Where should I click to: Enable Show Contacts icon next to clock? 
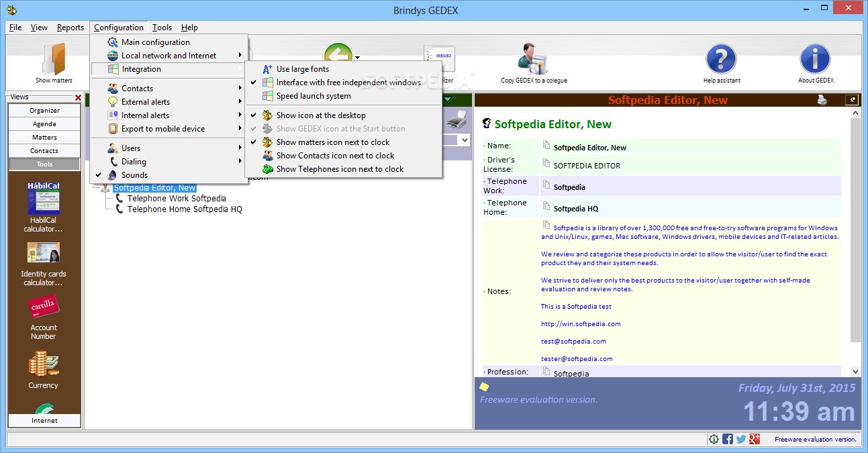click(x=343, y=156)
